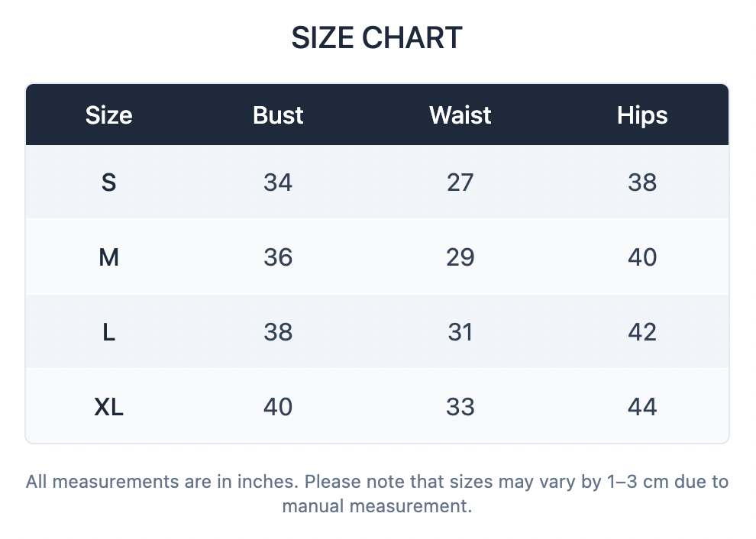Click bust value 34 for size S

pyautogui.click(x=278, y=182)
